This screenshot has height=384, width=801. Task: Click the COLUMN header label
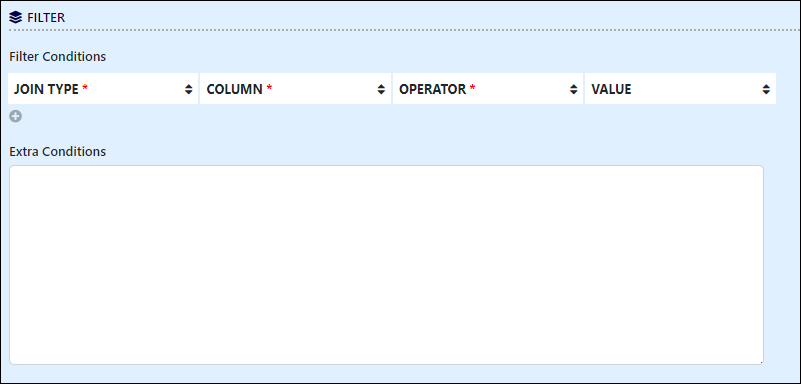pyautogui.click(x=234, y=89)
